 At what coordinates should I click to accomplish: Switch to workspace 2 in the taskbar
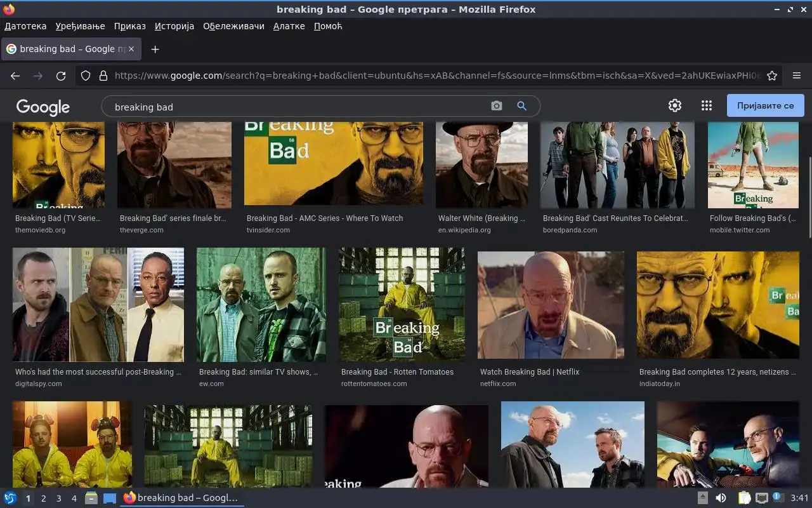44,498
